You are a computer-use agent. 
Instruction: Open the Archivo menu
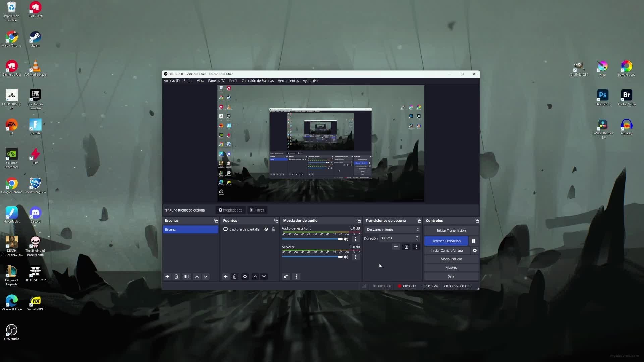(x=171, y=81)
